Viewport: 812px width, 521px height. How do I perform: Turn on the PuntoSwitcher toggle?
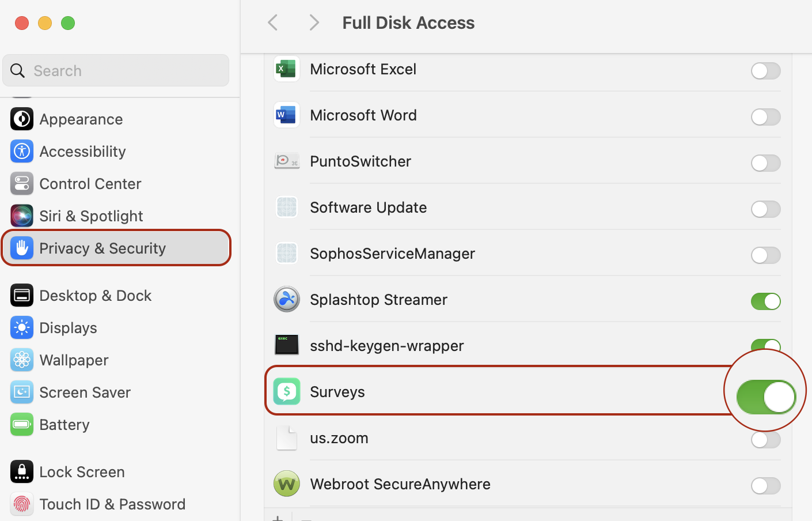(x=765, y=163)
